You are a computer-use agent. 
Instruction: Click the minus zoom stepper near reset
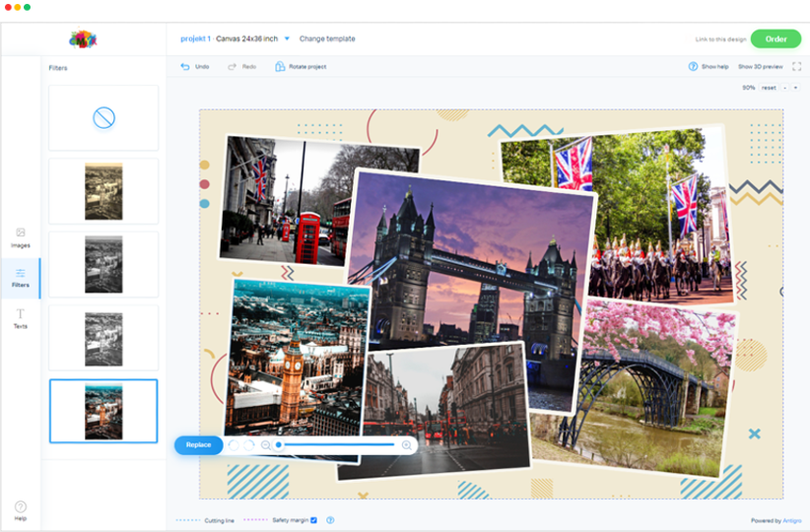785,88
